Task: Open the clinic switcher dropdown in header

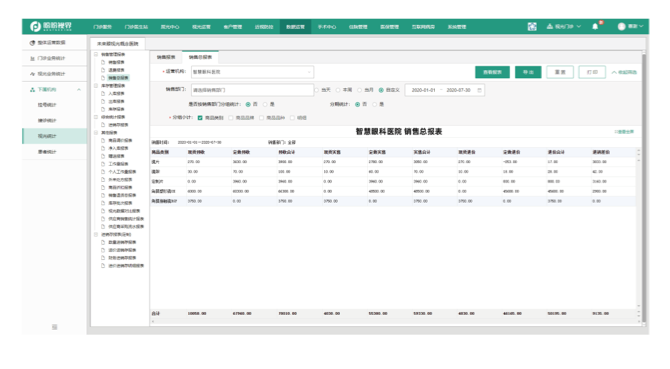Action: point(564,26)
